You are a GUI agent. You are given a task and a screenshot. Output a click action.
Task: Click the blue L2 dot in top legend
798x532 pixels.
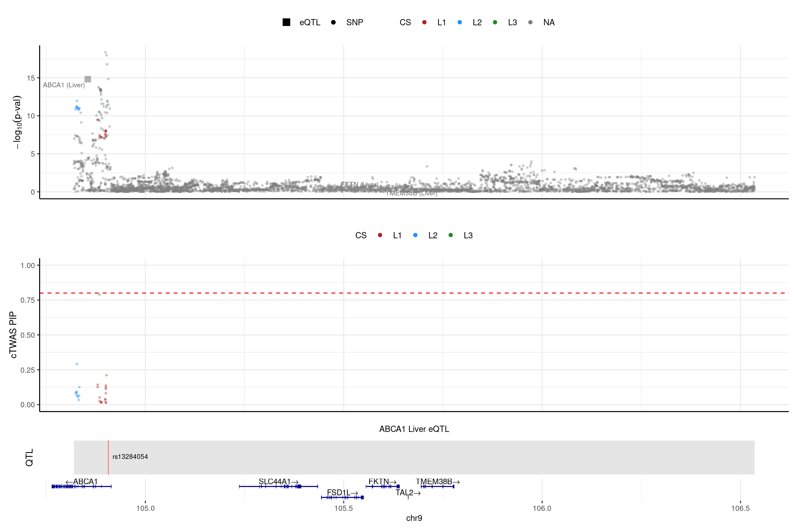[460, 22]
